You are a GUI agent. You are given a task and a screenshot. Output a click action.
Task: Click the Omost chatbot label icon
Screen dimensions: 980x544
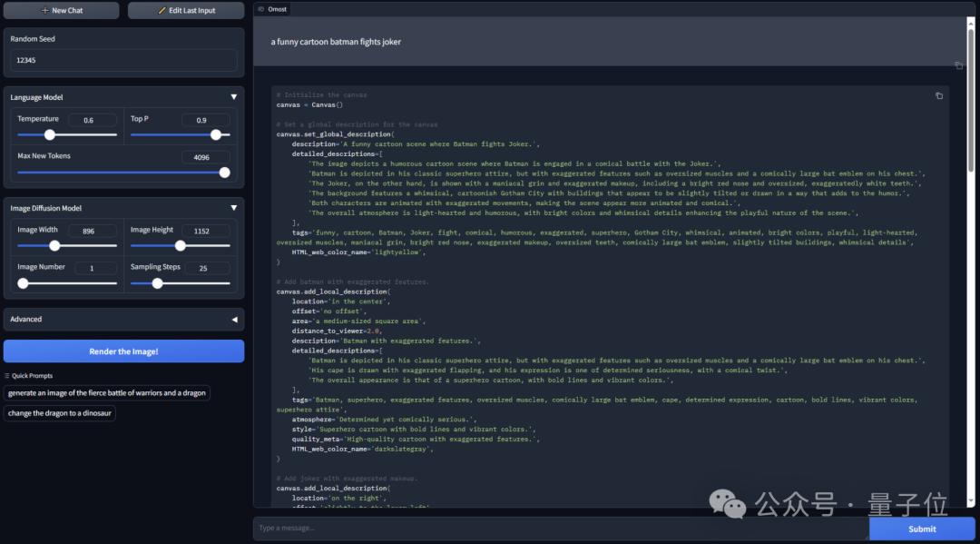[x=260, y=9]
